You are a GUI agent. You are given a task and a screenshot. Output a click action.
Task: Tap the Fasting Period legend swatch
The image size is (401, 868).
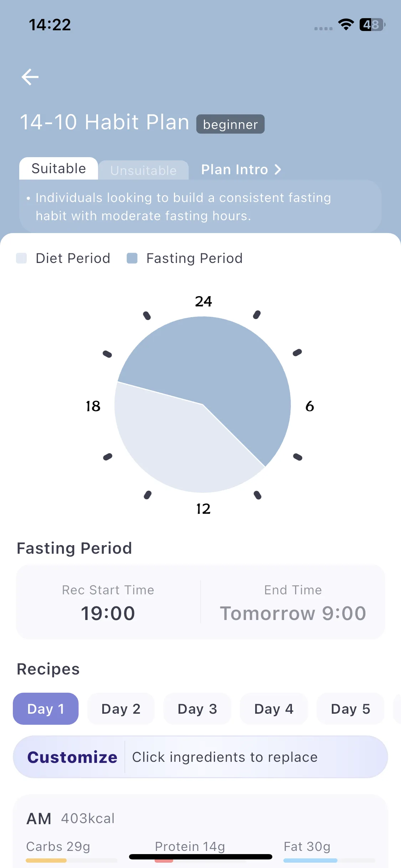pos(132,258)
